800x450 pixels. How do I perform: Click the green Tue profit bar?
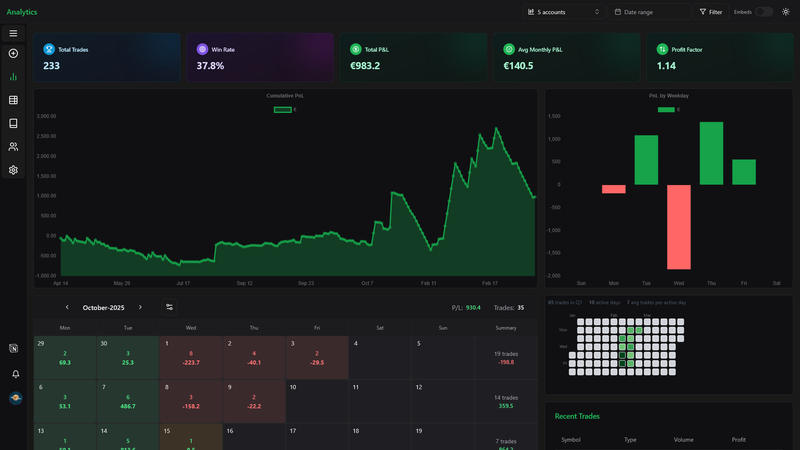(646, 160)
